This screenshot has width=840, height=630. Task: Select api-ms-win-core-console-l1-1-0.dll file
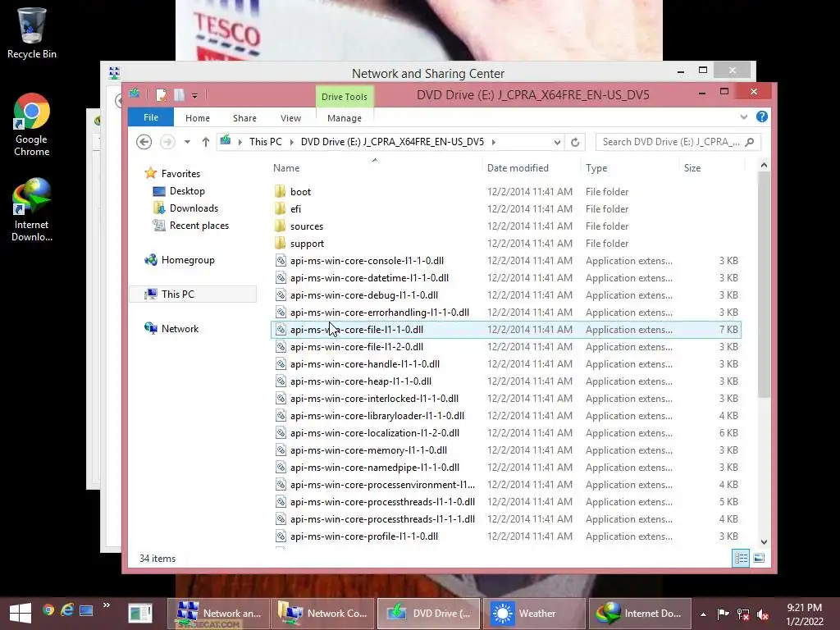coord(506,261)
